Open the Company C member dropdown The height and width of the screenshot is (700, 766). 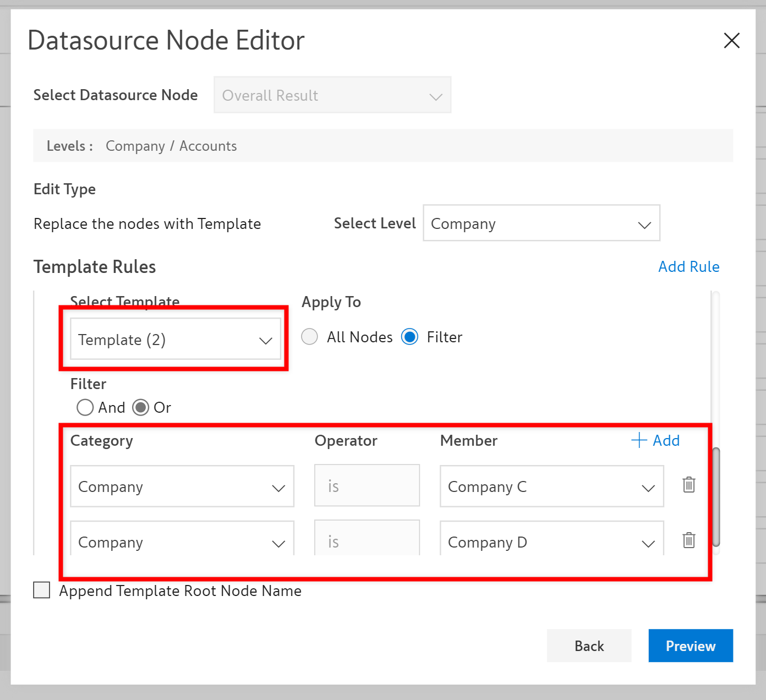click(551, 486)
